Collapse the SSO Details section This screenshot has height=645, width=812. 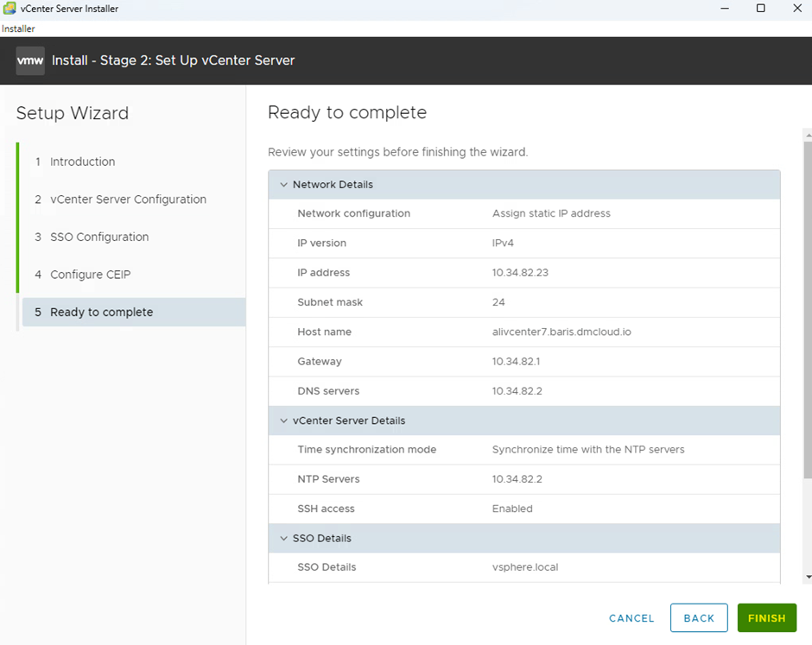(x=284, y=538)
